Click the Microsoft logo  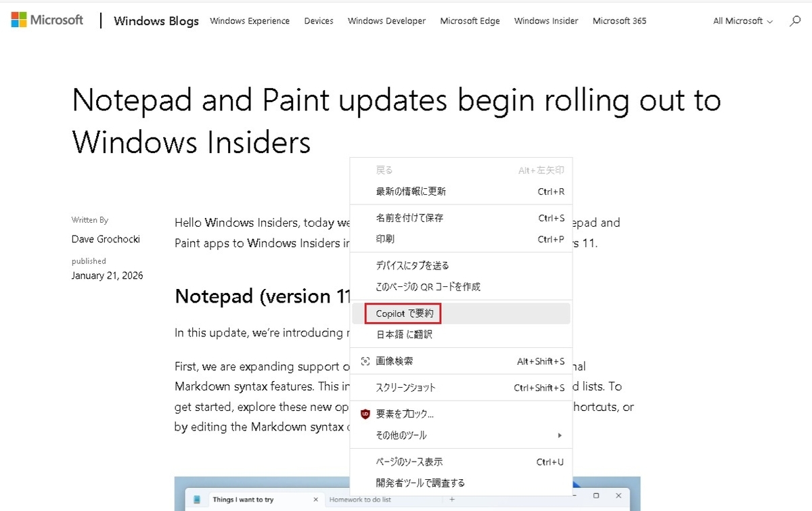point(47,20)
